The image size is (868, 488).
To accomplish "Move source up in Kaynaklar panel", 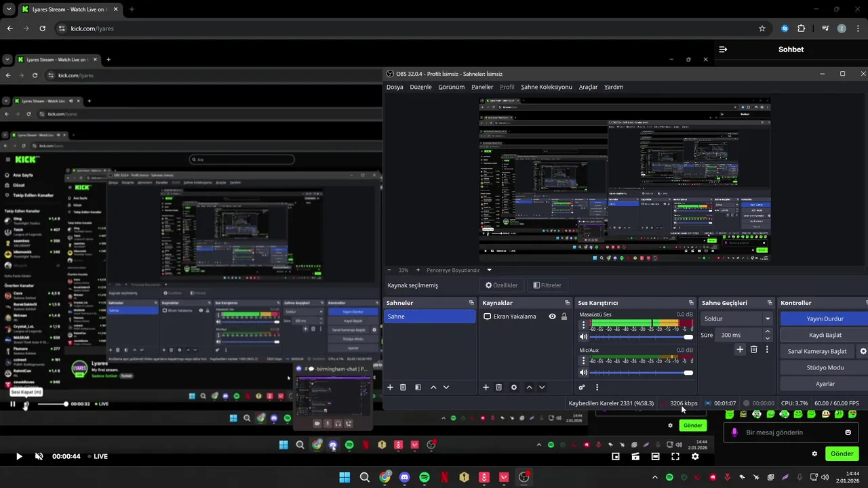I will click(529, 387).
